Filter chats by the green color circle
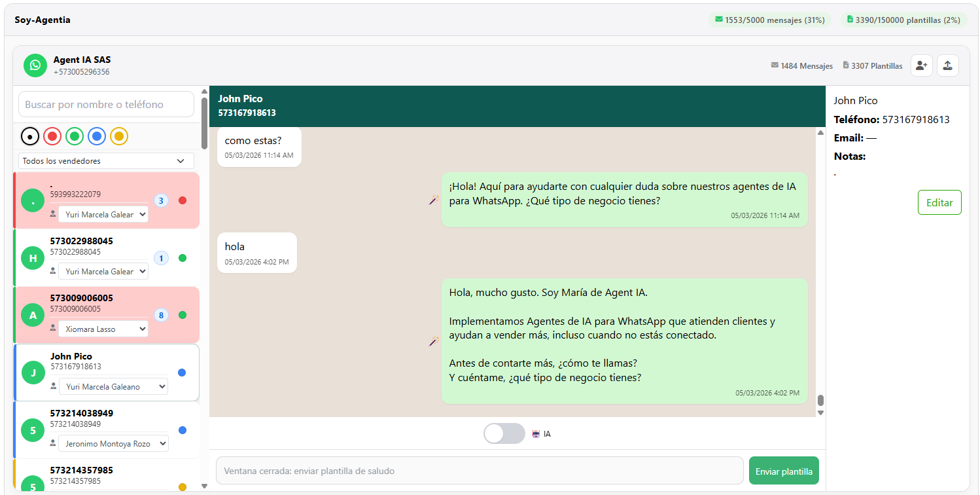980x495 pixels. (75, 136)
